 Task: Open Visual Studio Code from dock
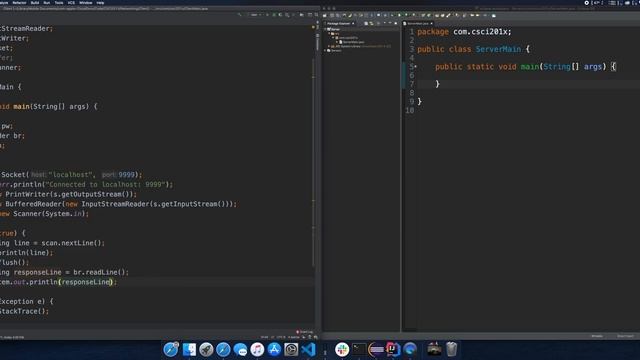point(309,349)
